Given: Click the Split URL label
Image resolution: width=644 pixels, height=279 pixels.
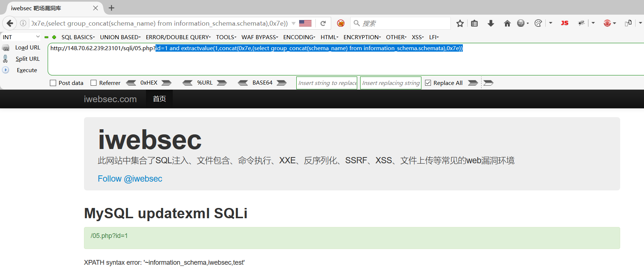Looking at the screenshot, I should pyautogui.click(x=28, y=59).
